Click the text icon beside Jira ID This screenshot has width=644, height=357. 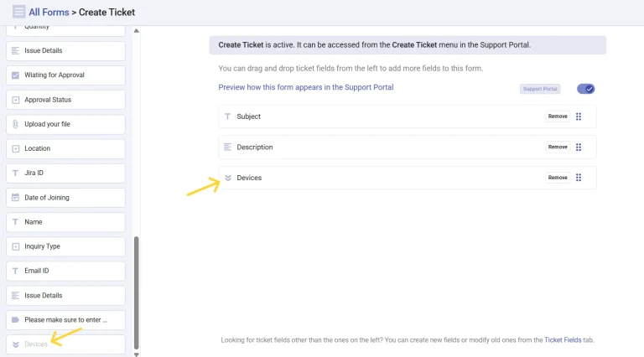(x=16, y=173)
